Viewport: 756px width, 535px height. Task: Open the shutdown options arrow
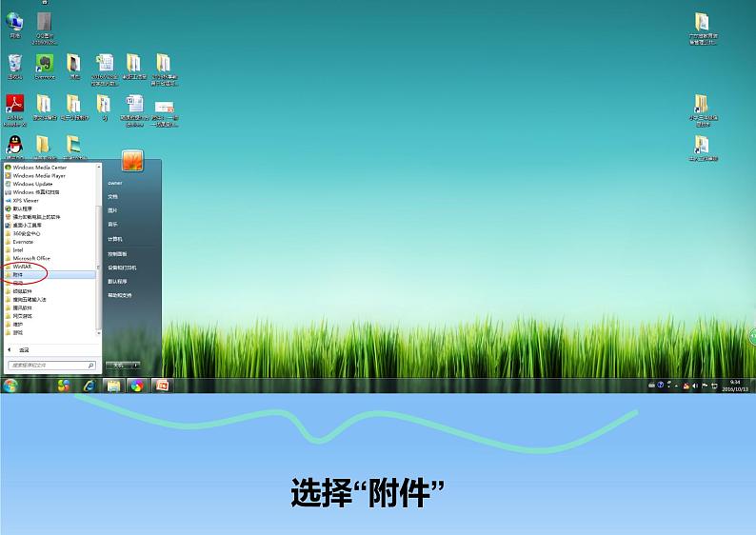point(136,366)
